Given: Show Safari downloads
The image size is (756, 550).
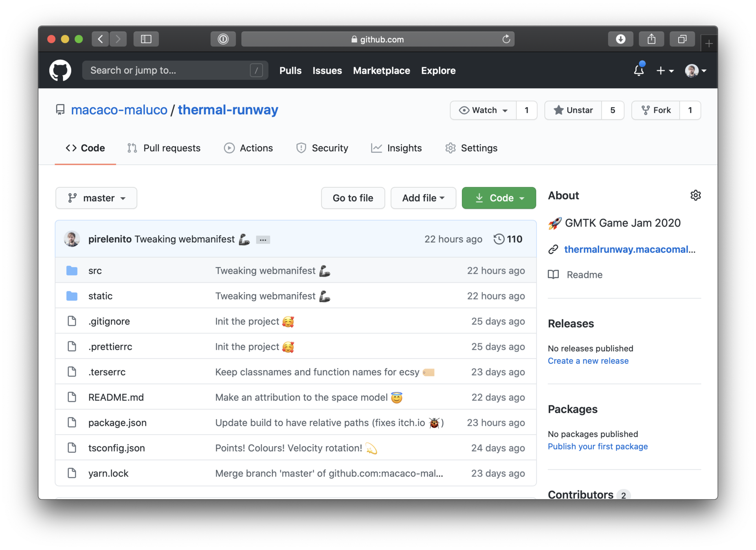Looking at the screenshot, I should click(620, 39).
